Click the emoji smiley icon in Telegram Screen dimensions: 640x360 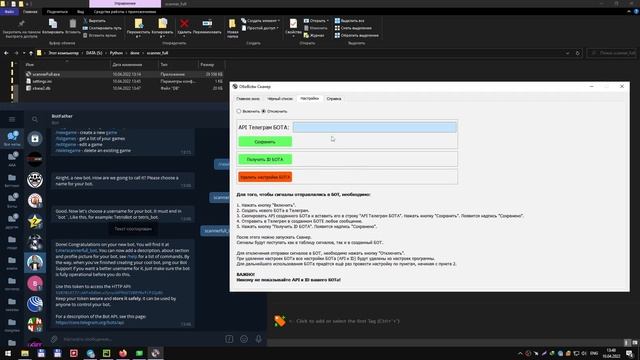pyautogui.click(x=244, y=339)
